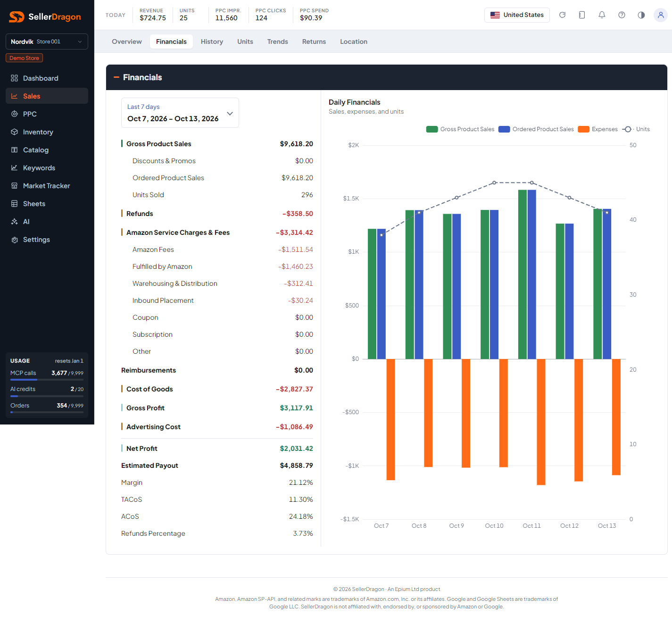672x624 pixels.
Task: Click the Market Tracker store icon
Action: click(15, 186)
